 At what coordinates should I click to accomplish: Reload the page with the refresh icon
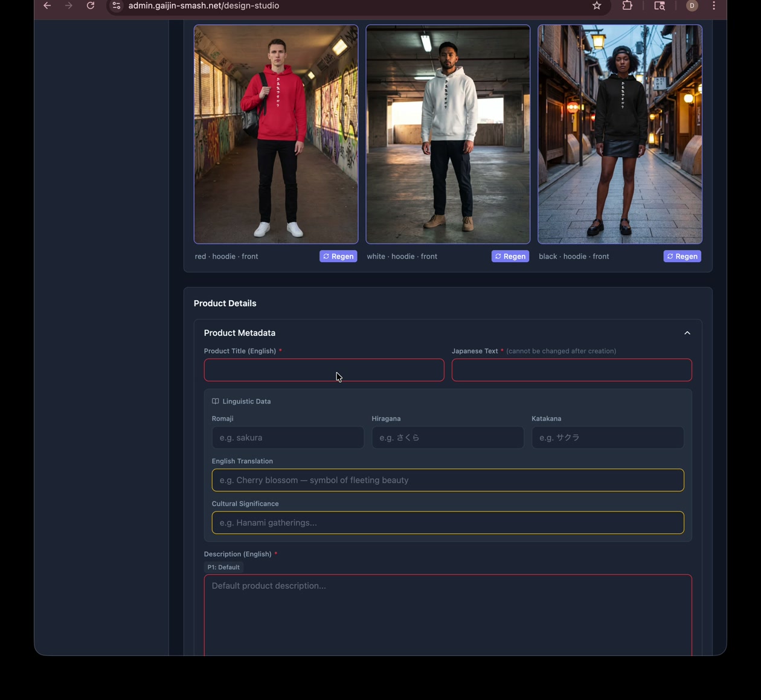click(x=91, y=5)
